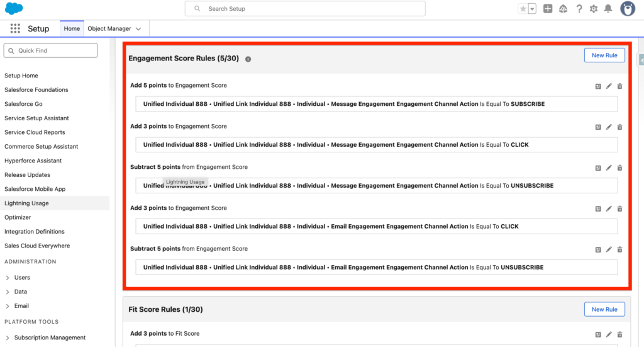Open the Favorites list dropdown arrow
The width and height of the screenshot is (644, 347).
pos(532,9)
